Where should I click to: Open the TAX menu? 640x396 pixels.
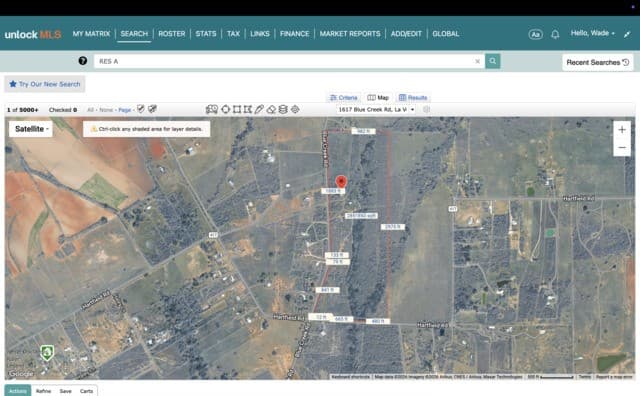click(x=233, y=34)
